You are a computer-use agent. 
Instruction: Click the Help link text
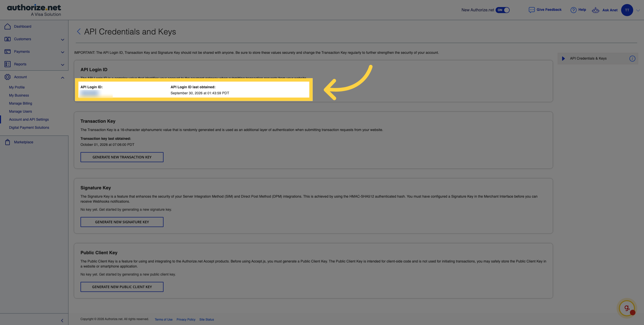(582, 10)
